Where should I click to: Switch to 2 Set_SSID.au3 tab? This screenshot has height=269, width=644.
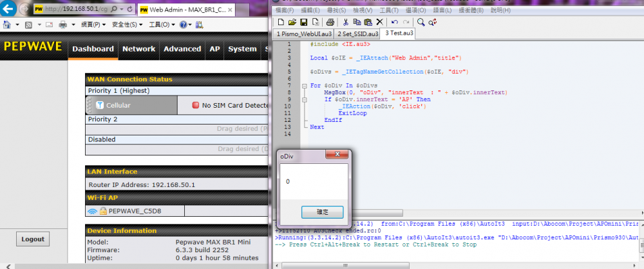click(x=357, y=34)
